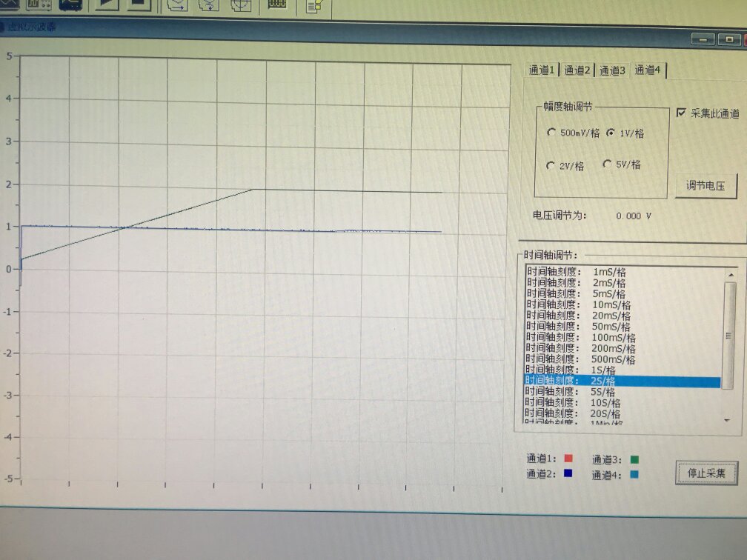This screenshot has width=747, height=560.
Task: Choose the 100mS/格 time scale
Action: (x=624, y=338)
